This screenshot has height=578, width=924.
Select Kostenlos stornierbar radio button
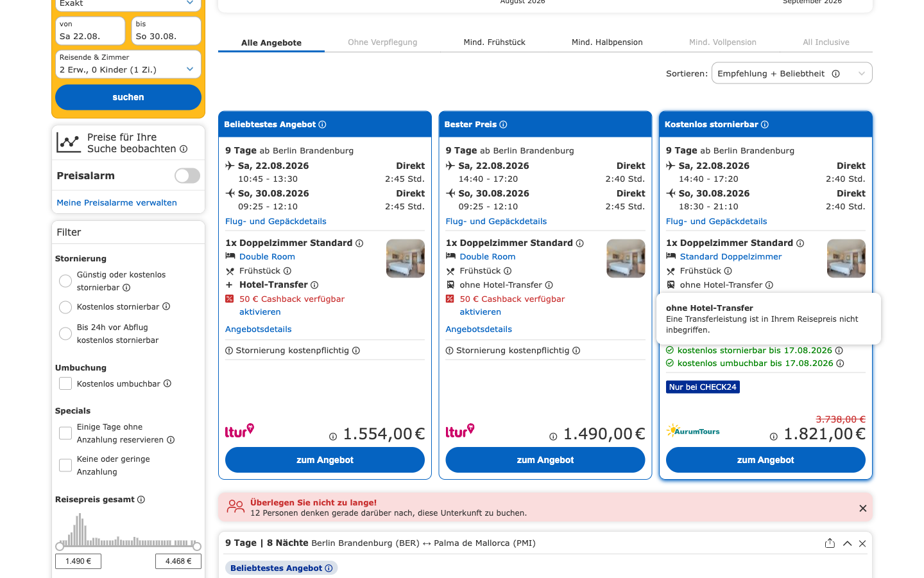[x=65, y=307]
